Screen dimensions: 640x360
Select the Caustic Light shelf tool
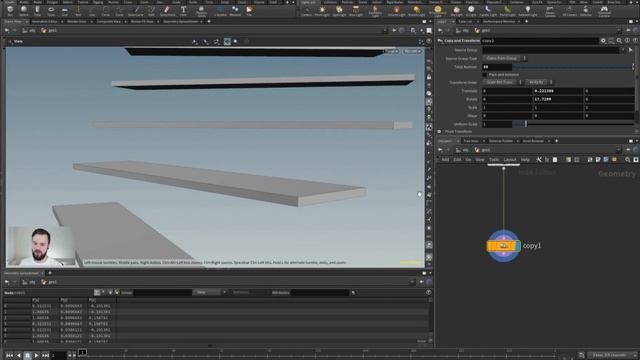click(x=488, y=11)
